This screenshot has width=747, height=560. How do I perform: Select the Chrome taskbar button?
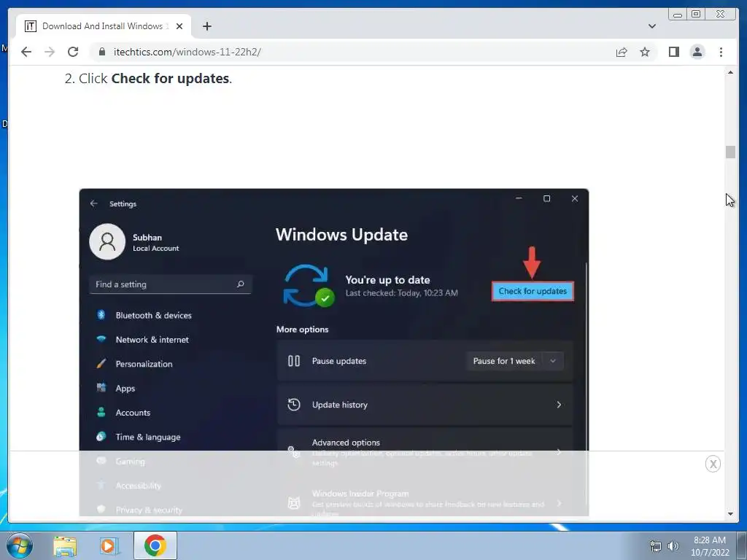click(x=155, y=545)
